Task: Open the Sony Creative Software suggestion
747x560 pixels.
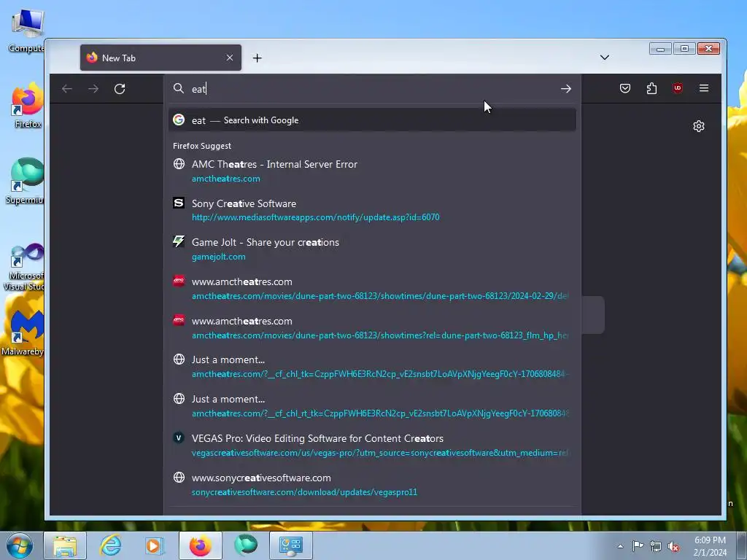Action: tap(372, 210)
